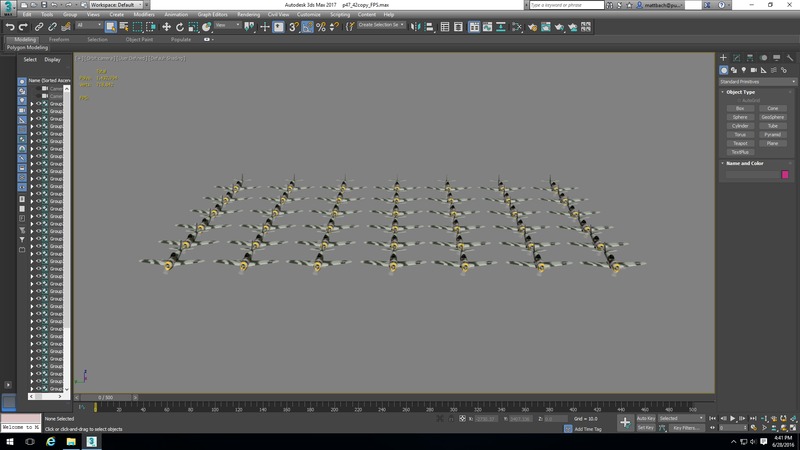
Task: Open the Modify panel tab icon
Action: click(737, 58)
